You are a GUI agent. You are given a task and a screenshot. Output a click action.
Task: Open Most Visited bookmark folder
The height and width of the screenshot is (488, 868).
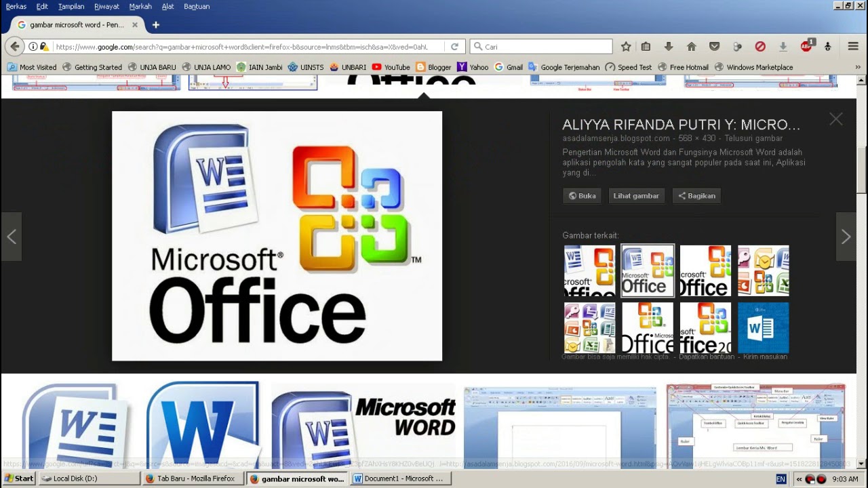click(32, 67)
